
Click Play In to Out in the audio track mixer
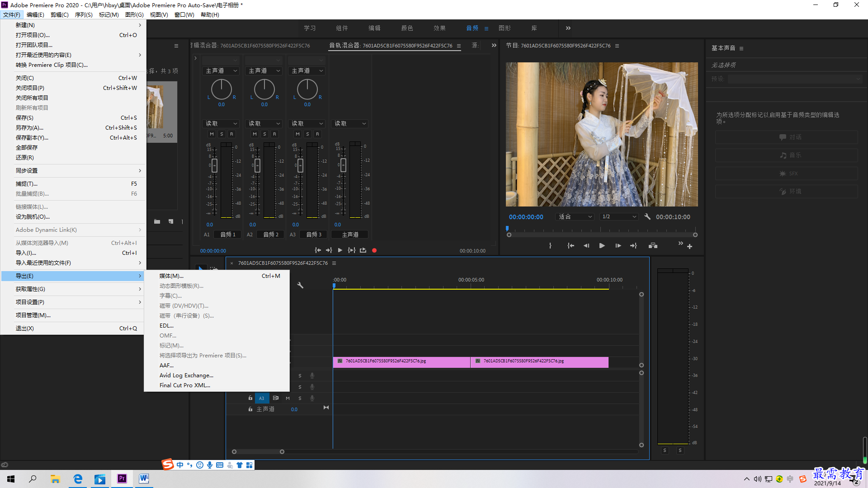351,250
